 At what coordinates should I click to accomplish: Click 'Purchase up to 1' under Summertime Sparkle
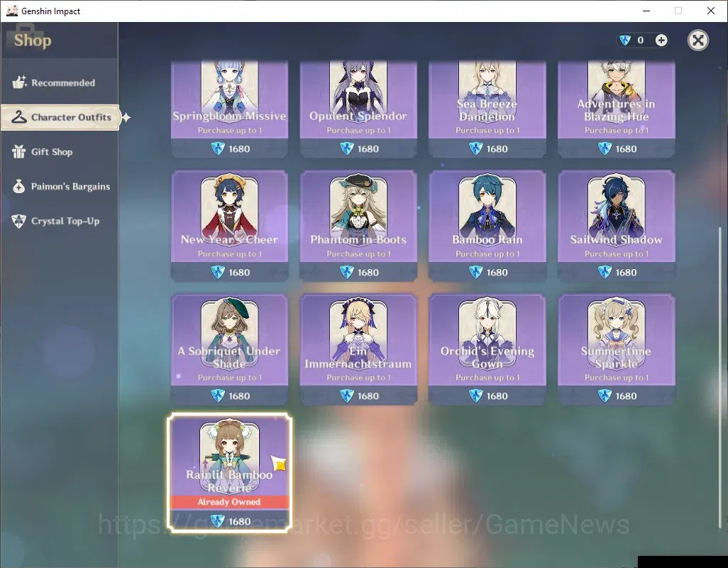point(616,377)
